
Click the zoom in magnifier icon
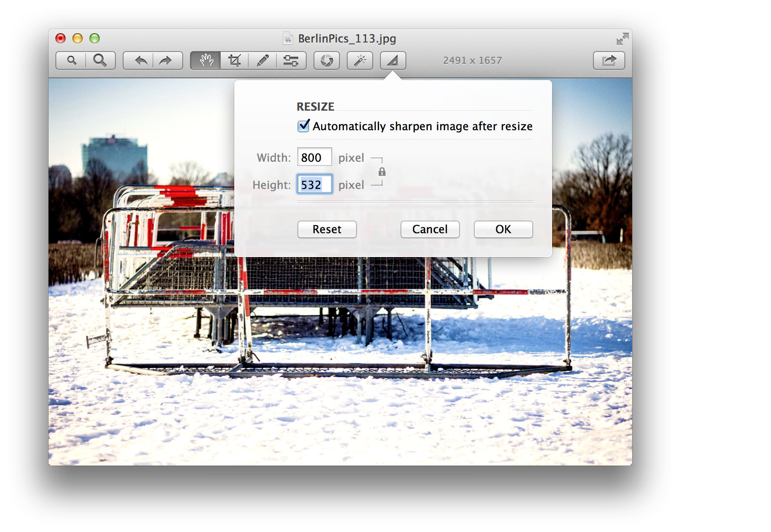[x=100, y=60]
